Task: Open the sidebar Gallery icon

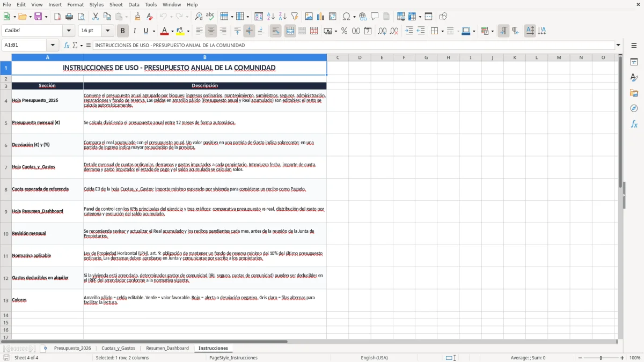Action: (634, 93)
